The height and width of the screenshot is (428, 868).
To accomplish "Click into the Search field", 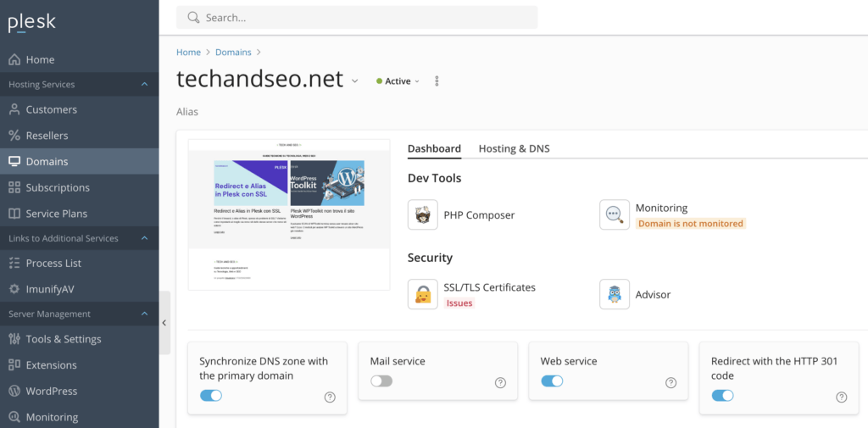I will (357, 17).
